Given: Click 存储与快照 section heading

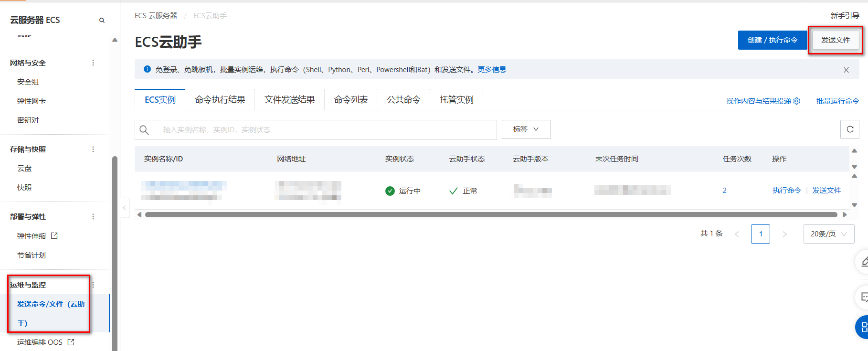Looking at the screenshot, I should (x=28, y=149).
